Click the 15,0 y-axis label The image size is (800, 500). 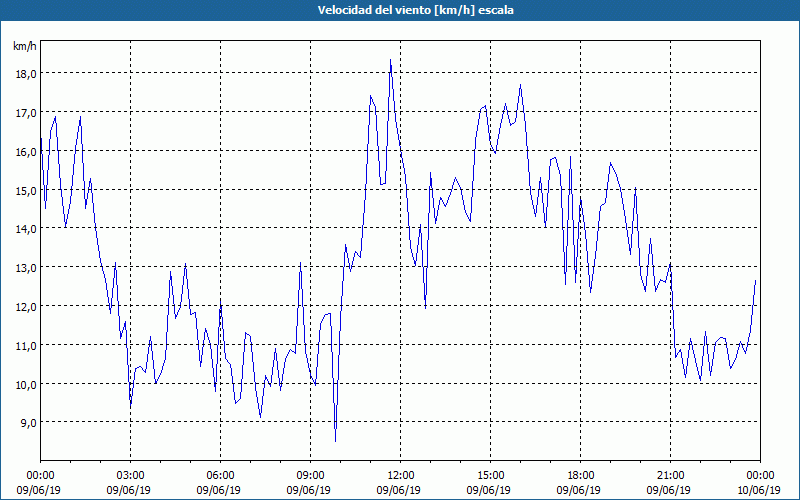26,190
